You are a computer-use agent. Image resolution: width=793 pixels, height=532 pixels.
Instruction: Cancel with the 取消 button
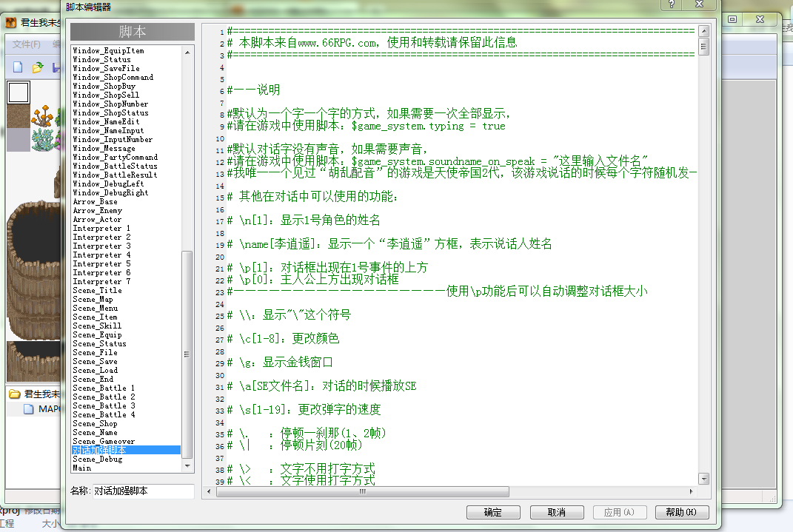[x=557, y=512]
